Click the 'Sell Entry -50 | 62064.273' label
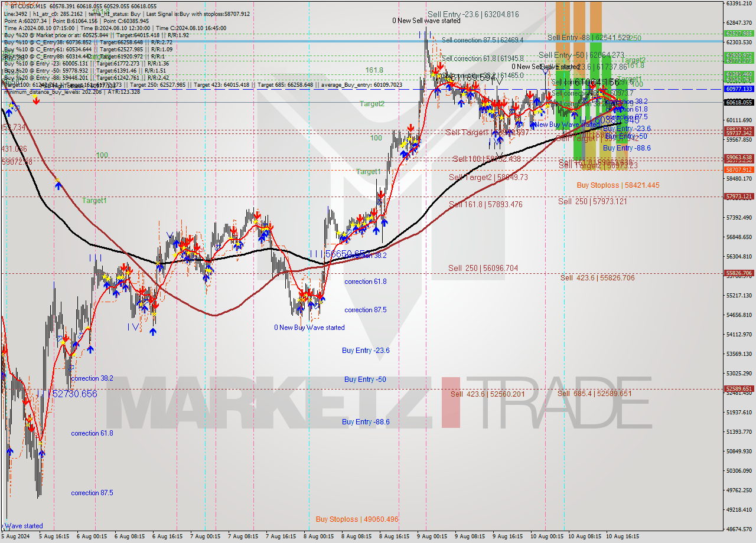This screenshot has width=756, height=543. (581, 55)
